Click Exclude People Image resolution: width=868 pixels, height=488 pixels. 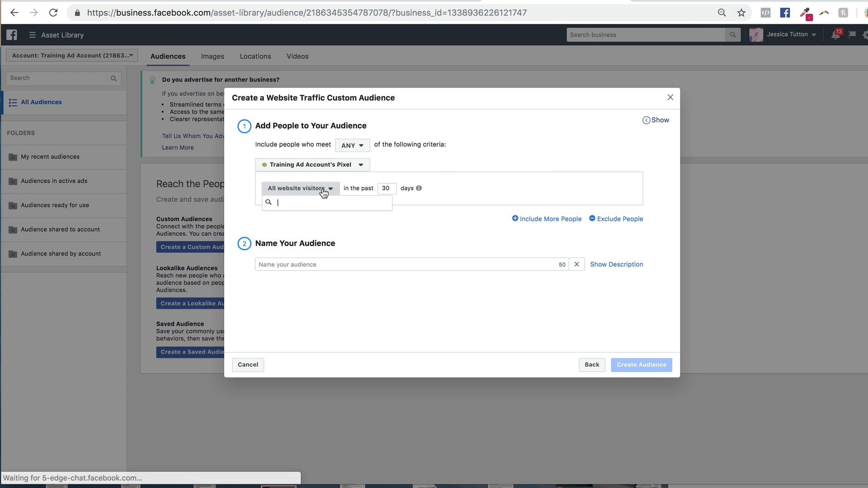coord(616,219)
